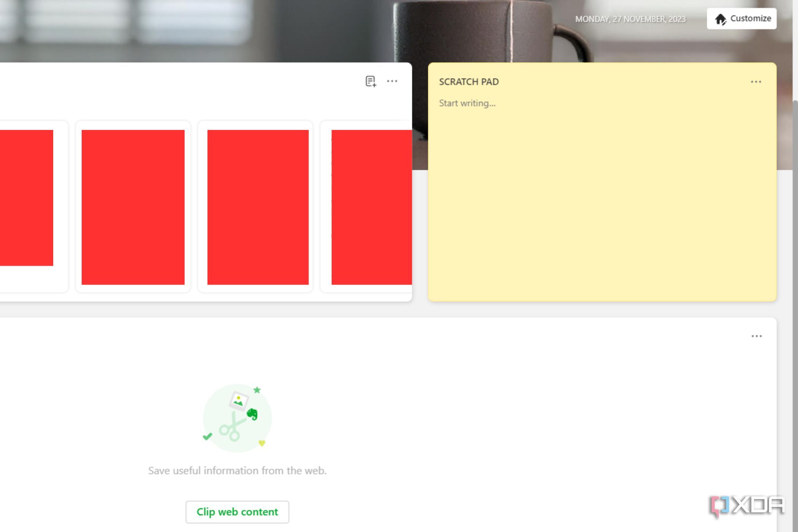Expand the Notes widget three-dot dropdown

point(392,81)
